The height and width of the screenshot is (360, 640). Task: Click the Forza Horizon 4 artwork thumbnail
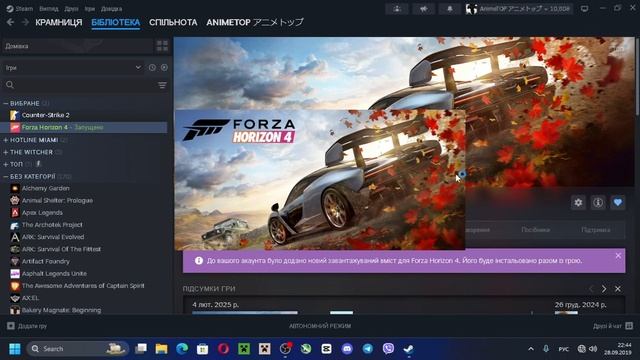(320, 180)
